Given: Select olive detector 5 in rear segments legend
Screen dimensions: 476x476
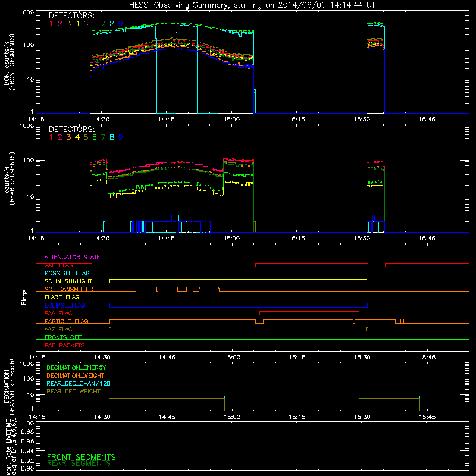Looking at the screenshot, I should click(86, 137).
